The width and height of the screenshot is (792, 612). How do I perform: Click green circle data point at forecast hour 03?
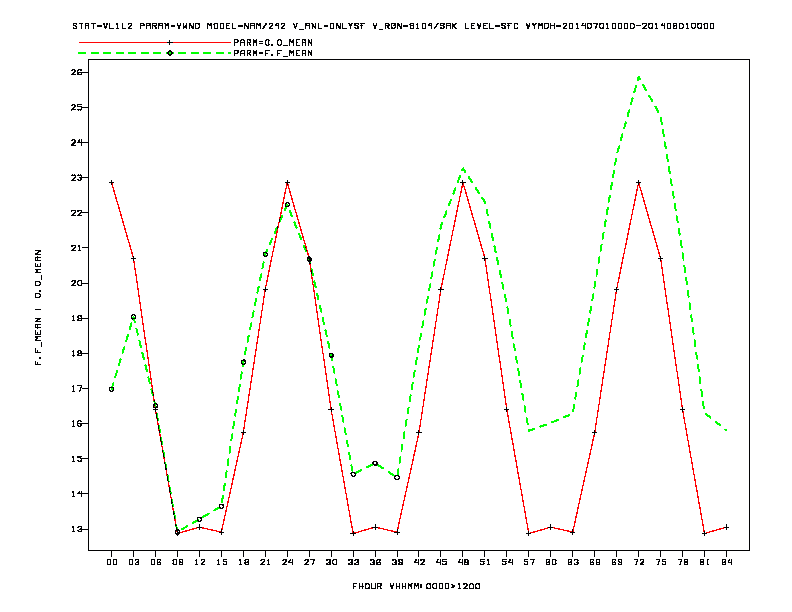[x=133, y=317]
